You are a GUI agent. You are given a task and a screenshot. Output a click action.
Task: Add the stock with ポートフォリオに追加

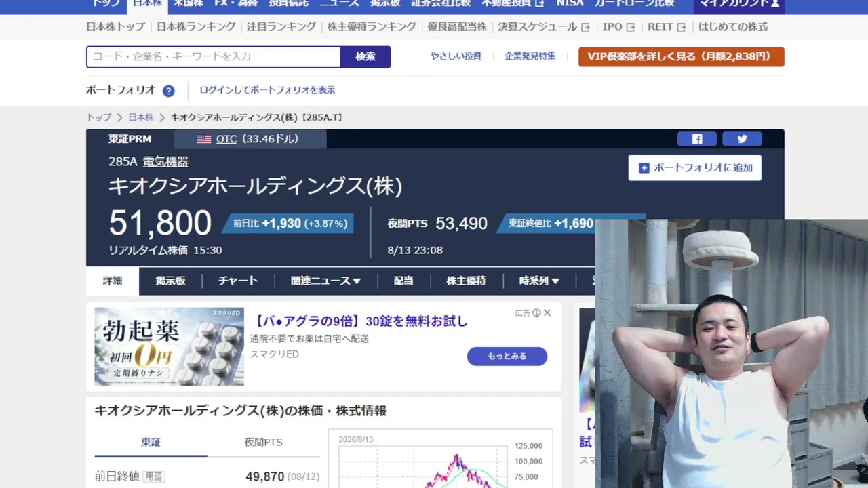(695, 167)
